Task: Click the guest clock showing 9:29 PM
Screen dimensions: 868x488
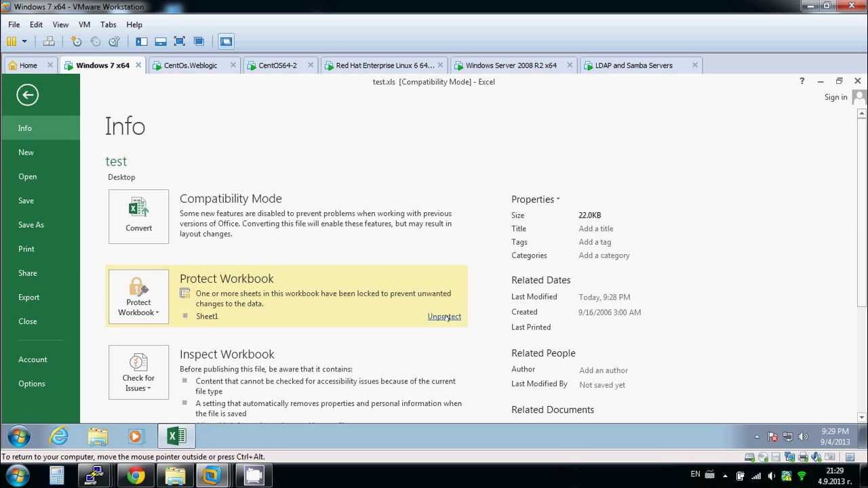Action: [835, 436]
